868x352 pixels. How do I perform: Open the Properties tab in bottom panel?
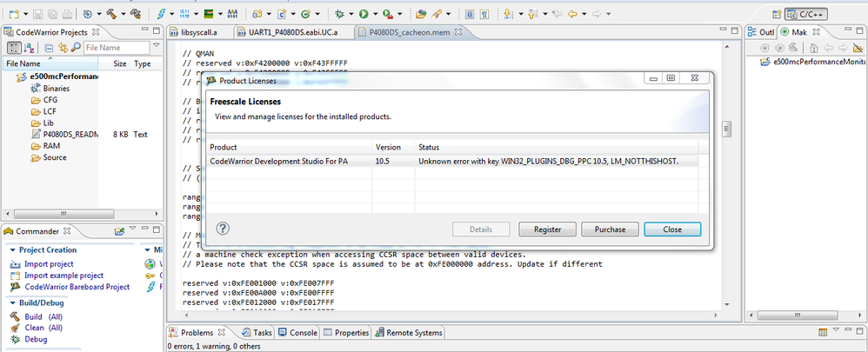(x=346, y=333)
